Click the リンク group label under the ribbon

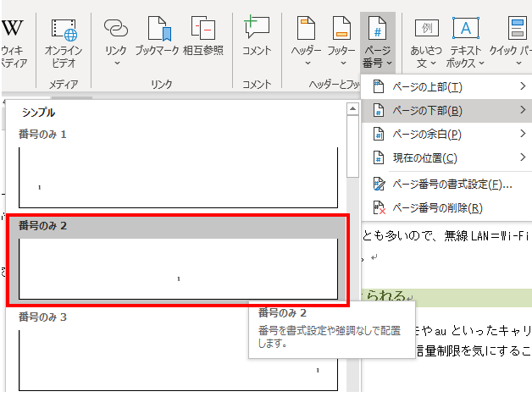[162, 84]
